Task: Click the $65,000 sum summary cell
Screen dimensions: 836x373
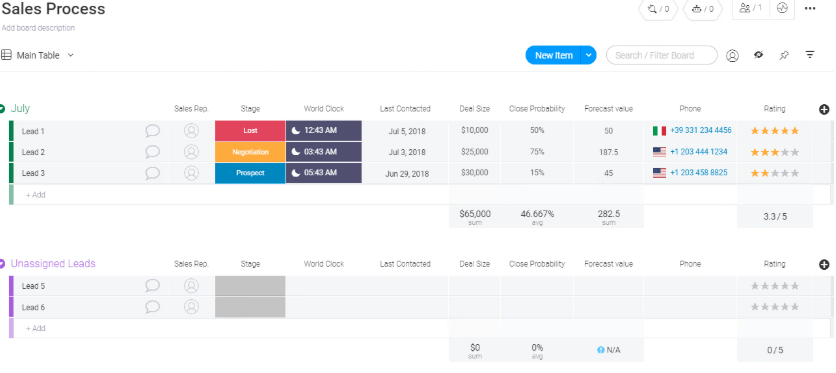Action: point(475,216)
